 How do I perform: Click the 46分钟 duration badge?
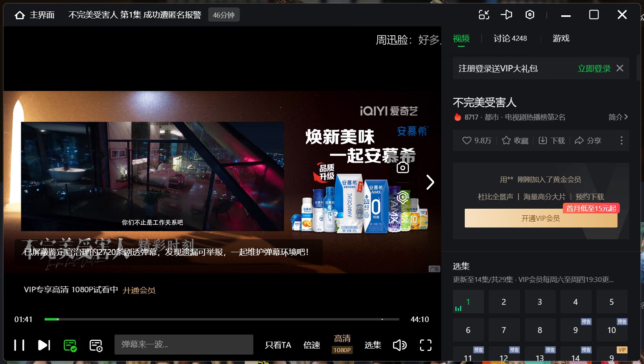[x=224, y=15]
